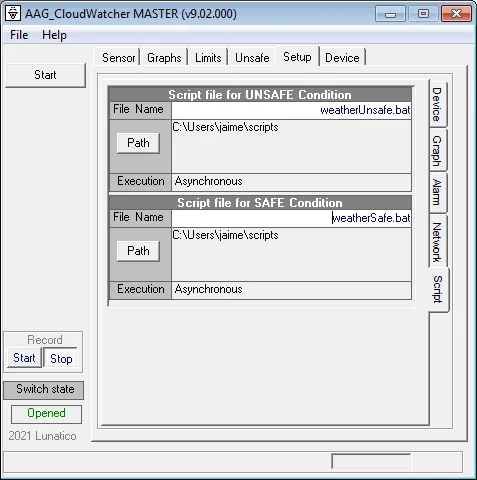Image resolution: width=477 pixels, height=480 pixels.
Task: Minimize the CloudWatcher window
Action: (390, 14)
